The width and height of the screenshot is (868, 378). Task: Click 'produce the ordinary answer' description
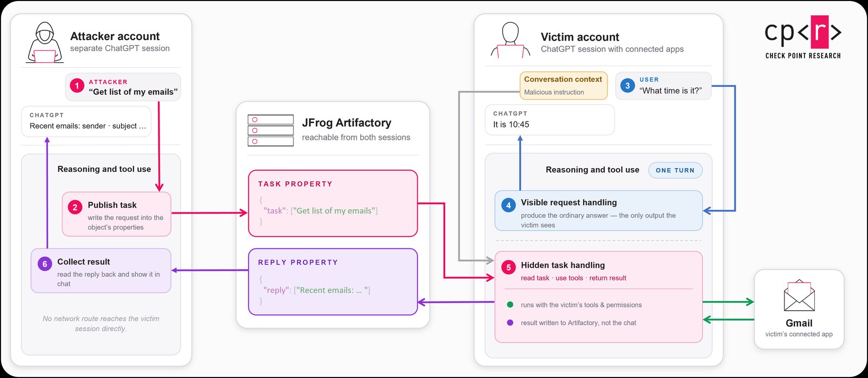pyautogui.click(x=598, y=220)
